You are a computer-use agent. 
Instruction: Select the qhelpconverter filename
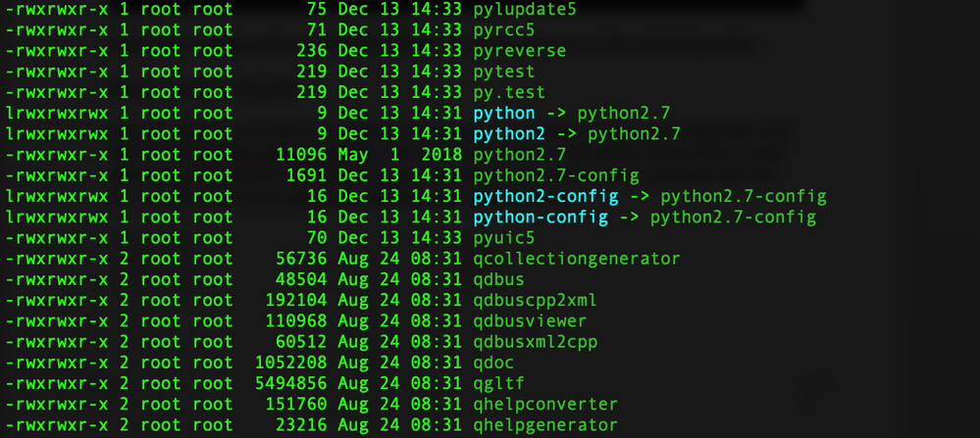pyautogui.click(x=545, y=404)
